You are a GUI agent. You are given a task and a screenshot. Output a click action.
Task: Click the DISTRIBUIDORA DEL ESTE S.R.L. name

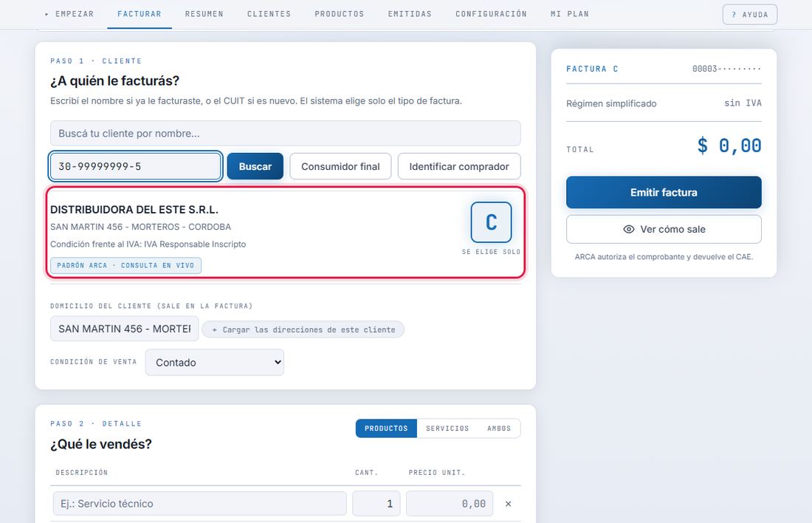point(134,209)
